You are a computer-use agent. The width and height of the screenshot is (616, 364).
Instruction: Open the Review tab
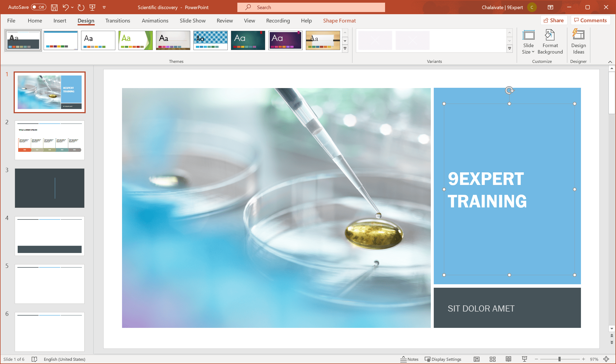point(225,21)
